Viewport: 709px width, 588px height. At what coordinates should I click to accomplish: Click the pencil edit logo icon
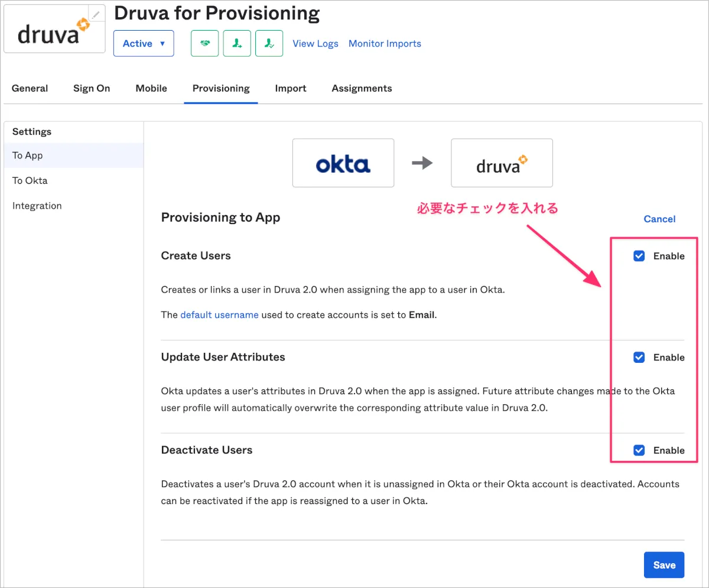click(96, 15)
